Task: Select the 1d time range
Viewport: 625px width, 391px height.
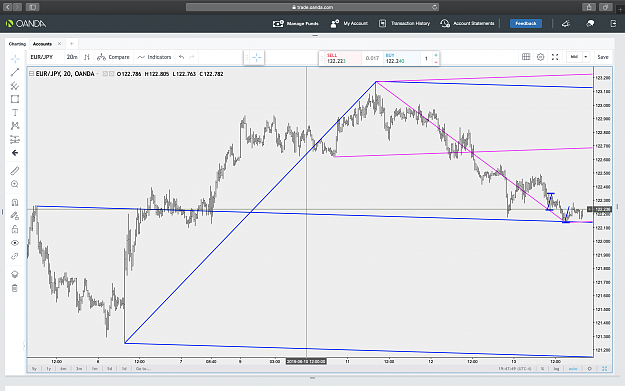Action: click(124, 369)
